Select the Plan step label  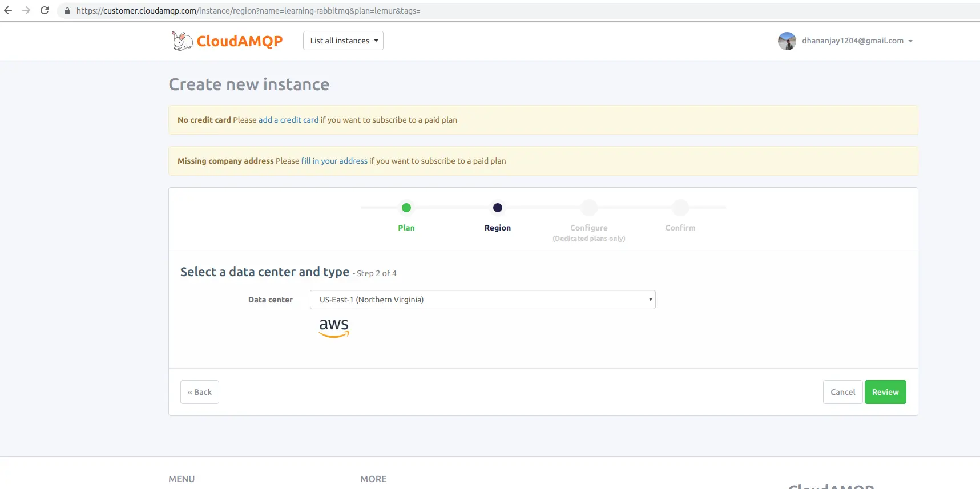(406, 228)
